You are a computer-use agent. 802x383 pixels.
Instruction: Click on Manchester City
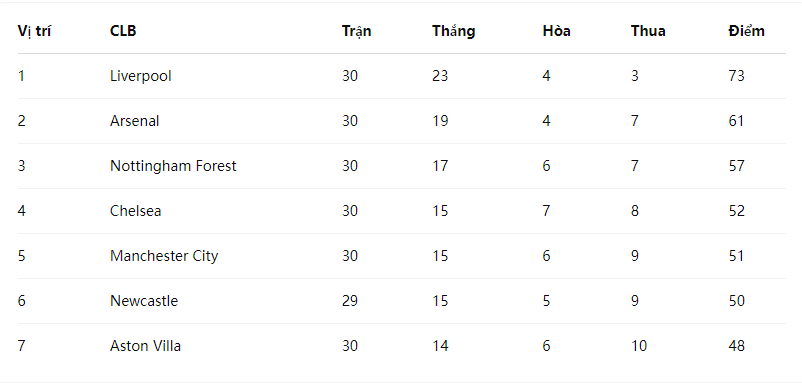click(x=164, y=256)
